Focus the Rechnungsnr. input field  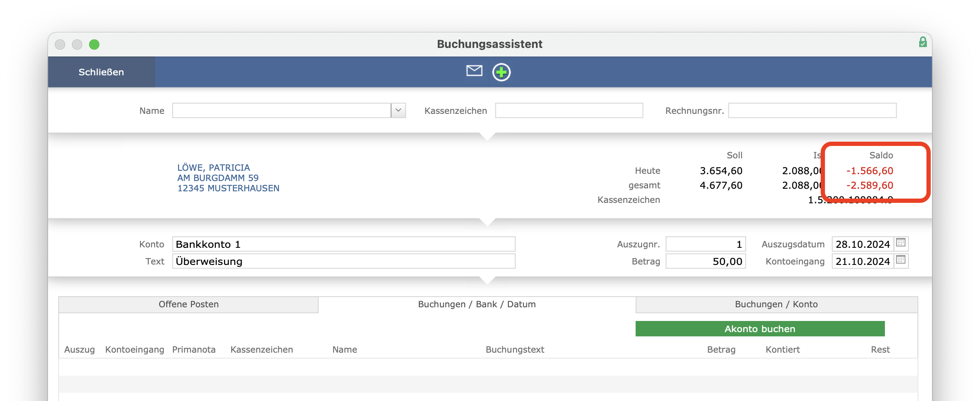(812, 110)
